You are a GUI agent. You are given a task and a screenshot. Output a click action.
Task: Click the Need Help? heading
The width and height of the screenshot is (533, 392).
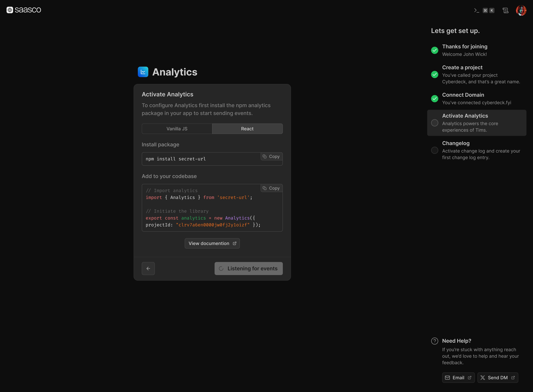tap(457, 341)
